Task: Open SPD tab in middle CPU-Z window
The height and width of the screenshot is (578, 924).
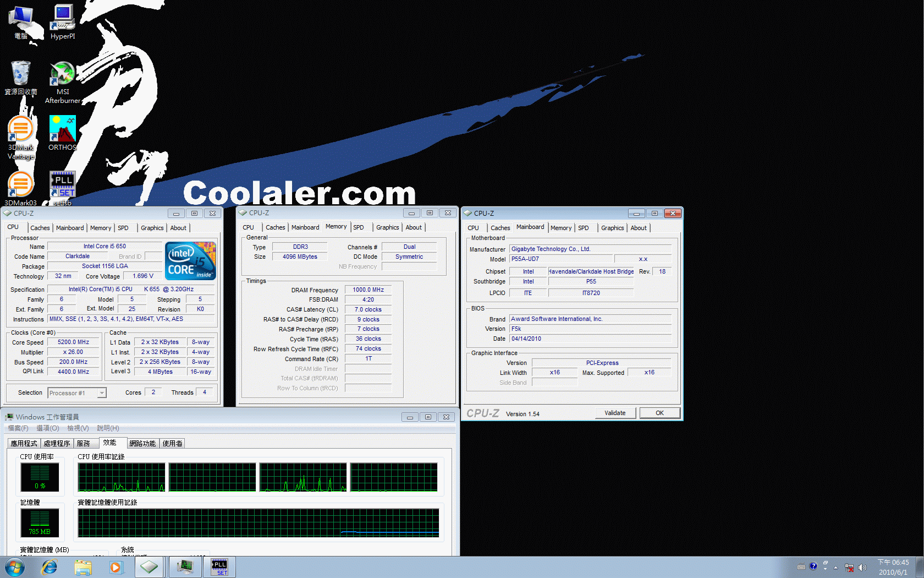Action: point(359,227)
